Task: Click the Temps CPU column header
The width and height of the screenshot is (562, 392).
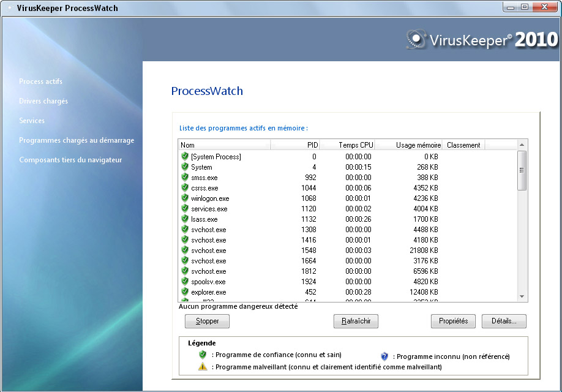Action: coord(347,145)
